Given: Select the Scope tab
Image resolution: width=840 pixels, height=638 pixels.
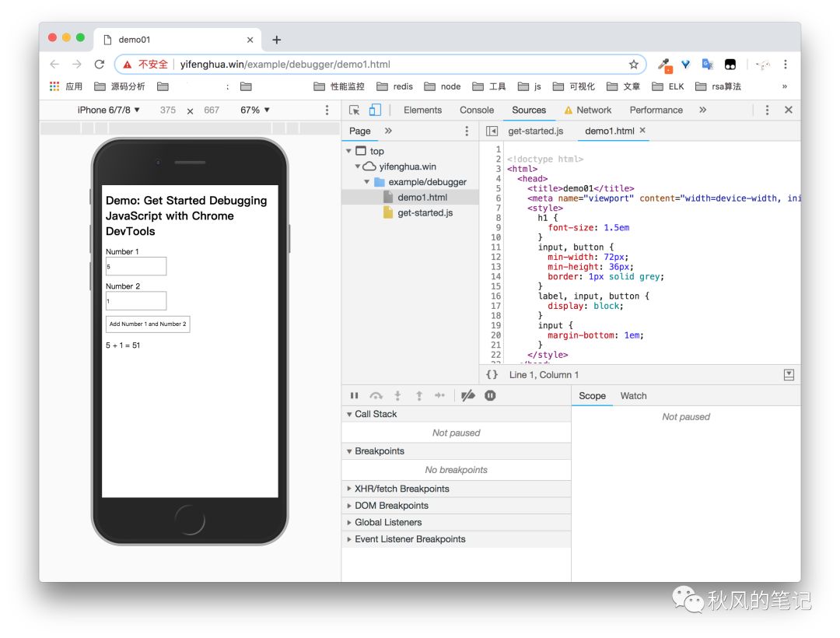Looking at the screenshot, I should coord(592,396).
